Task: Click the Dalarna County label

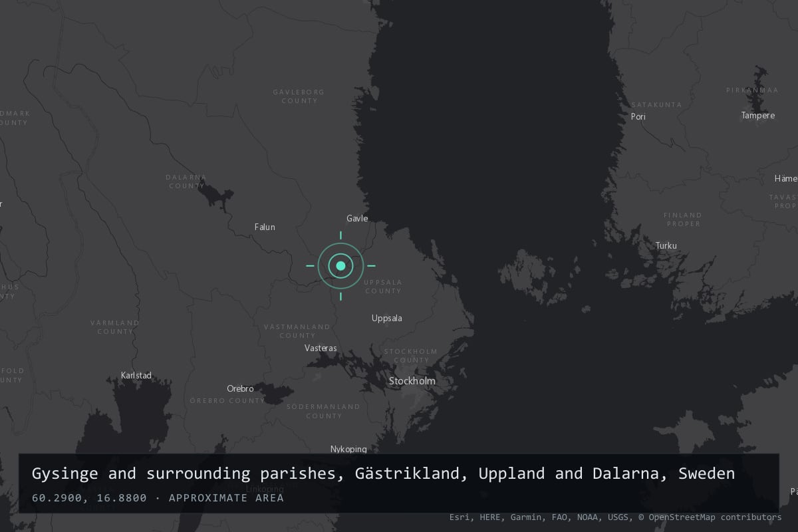Action: (x=186, y=182)
